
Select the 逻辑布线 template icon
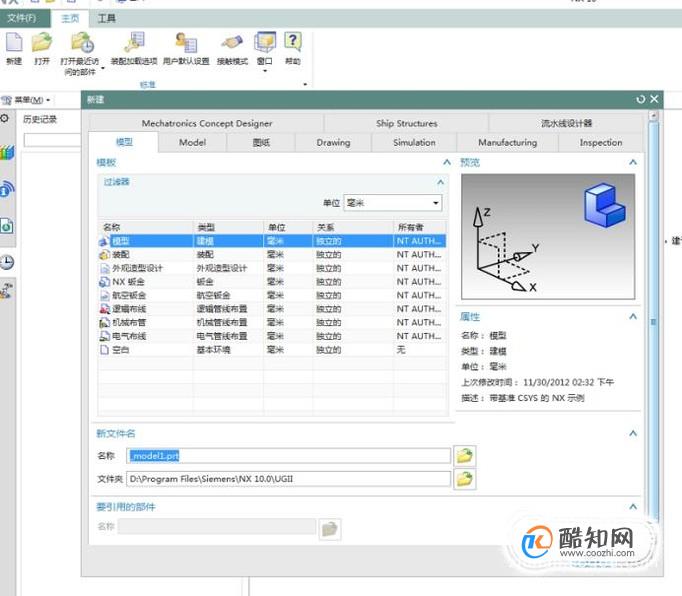(104, 309)
